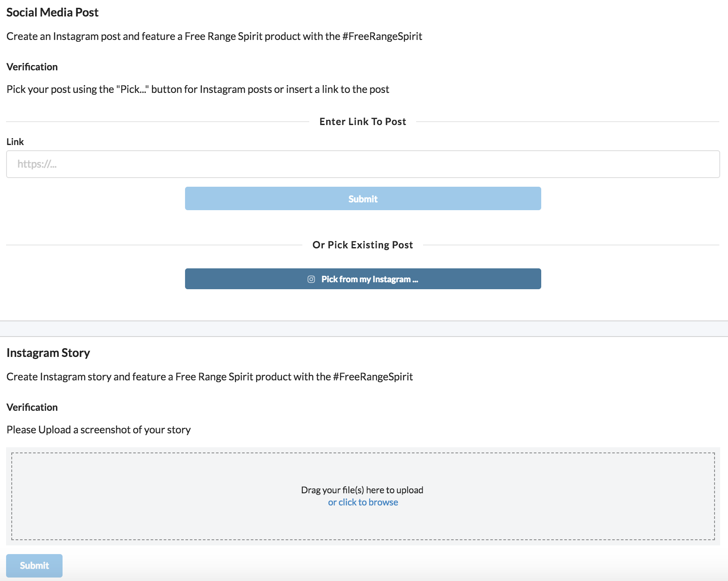This screenshot has height=581, width=728.
Task: Click the 'Link' field label
Action: (x=15, y=142)
